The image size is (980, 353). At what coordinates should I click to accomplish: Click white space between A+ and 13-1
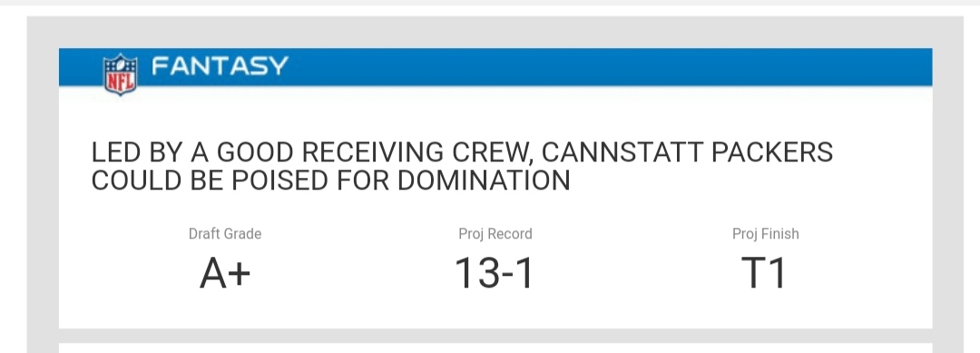(x=353, y=274)
